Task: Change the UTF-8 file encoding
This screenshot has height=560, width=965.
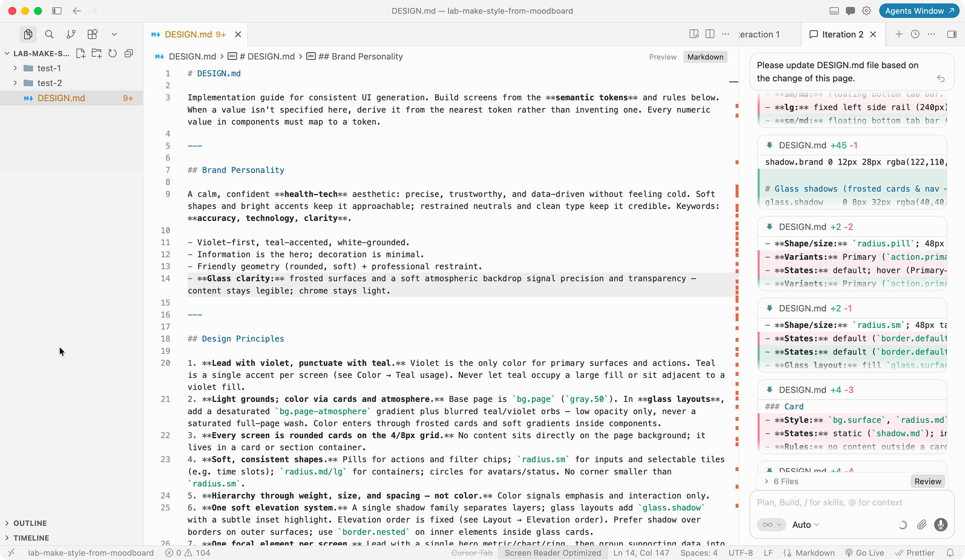Action: click(x=740, y=553)
